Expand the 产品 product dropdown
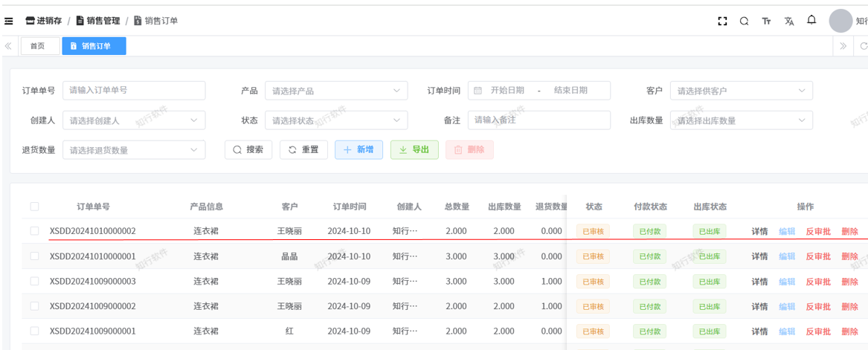 tap(335, 91)
